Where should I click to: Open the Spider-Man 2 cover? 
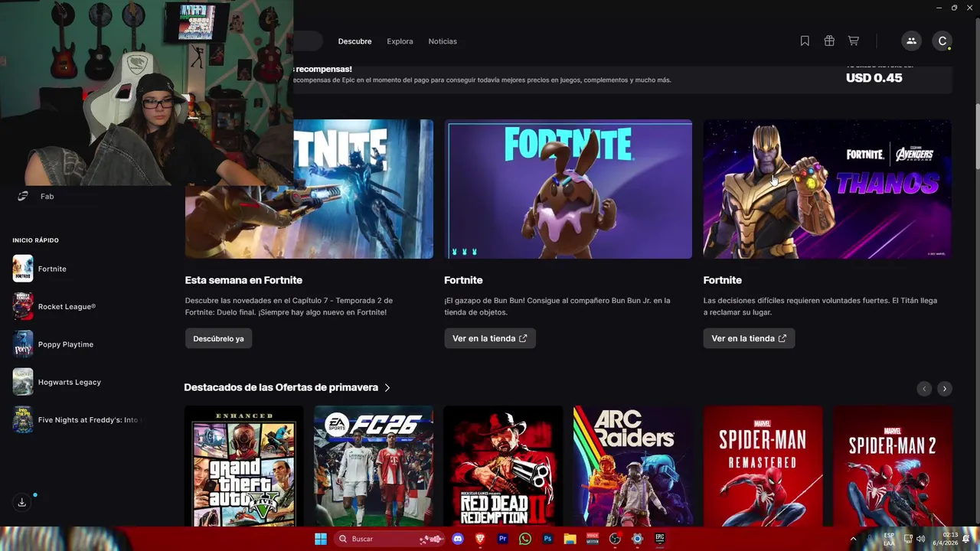tap(893, 466)
